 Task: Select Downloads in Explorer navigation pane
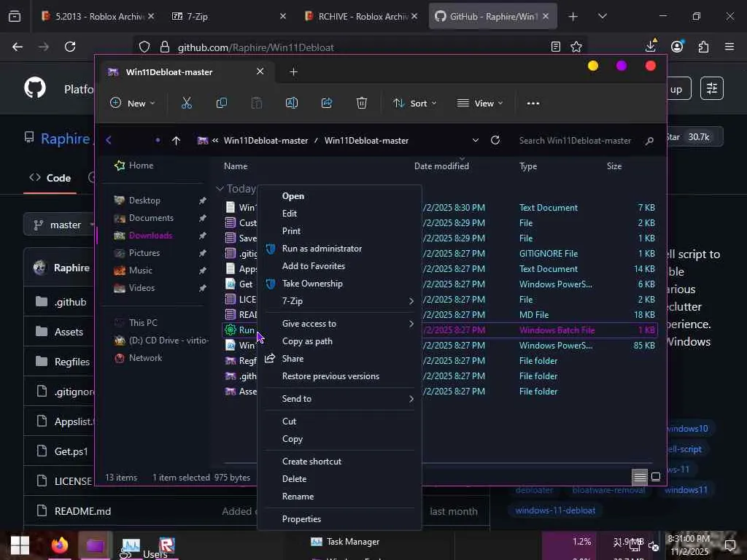(150, 236)
